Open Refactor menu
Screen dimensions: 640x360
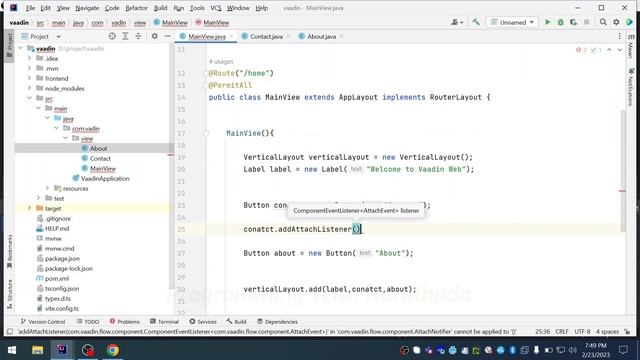click(x=136, y=8)
